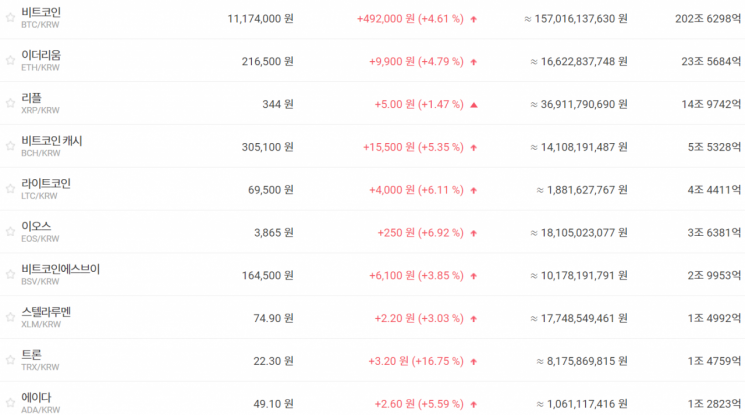Click the star next to 라이트코인
The height and width of the screenshot is (415, 745).
(11, 189)
